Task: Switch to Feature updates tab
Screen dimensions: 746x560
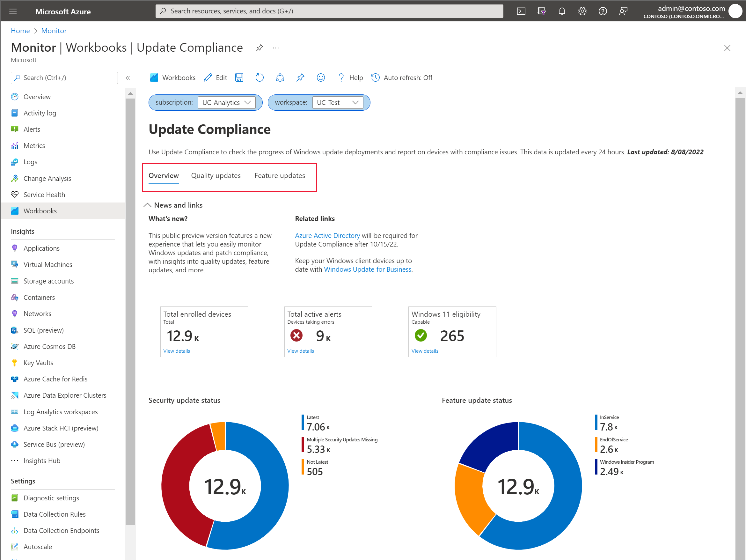Action: (280, 175)
